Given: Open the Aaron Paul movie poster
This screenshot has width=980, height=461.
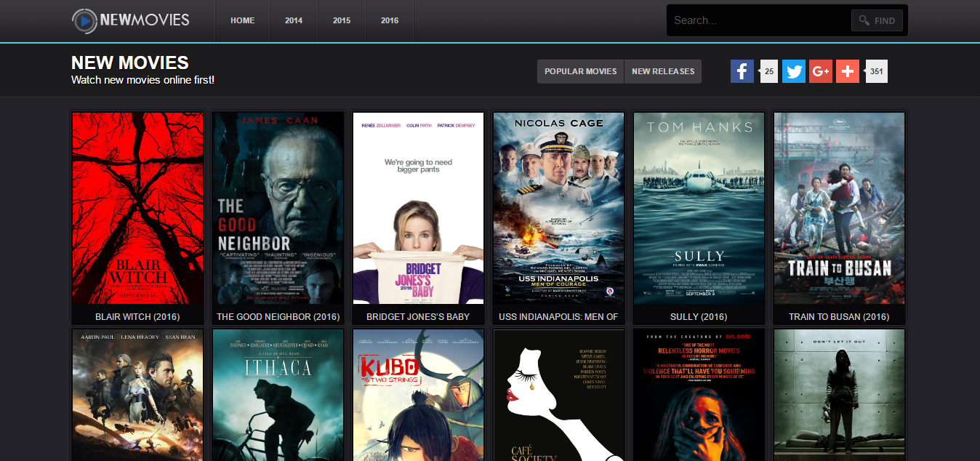Looking at the screenshot, I should tap(137, 395).
